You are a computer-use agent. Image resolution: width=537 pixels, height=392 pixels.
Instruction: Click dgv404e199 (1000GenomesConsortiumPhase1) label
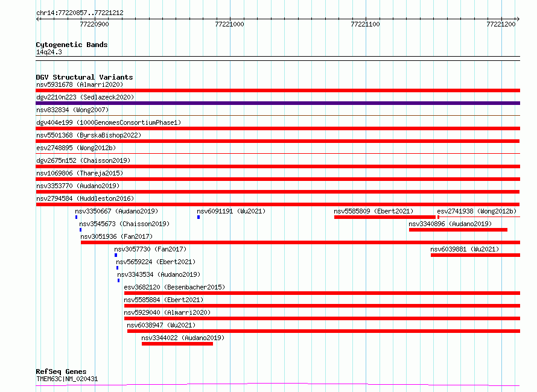point(109,122)
